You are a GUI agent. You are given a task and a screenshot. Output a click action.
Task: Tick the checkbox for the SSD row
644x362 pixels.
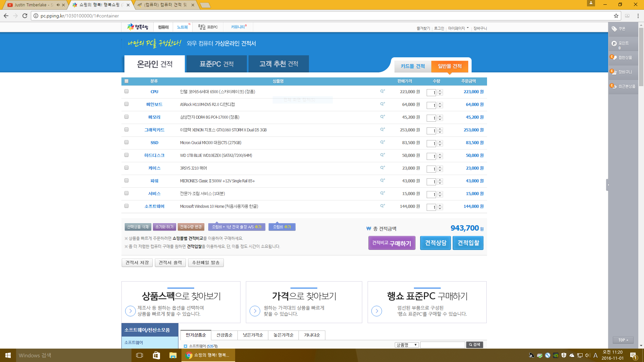click(126, 142)
